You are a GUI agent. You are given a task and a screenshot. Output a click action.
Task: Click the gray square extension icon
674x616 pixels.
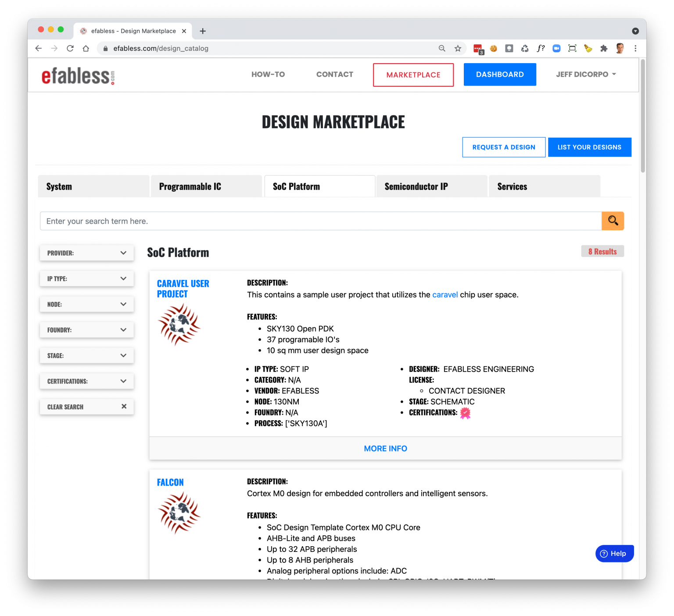[509, 48]
